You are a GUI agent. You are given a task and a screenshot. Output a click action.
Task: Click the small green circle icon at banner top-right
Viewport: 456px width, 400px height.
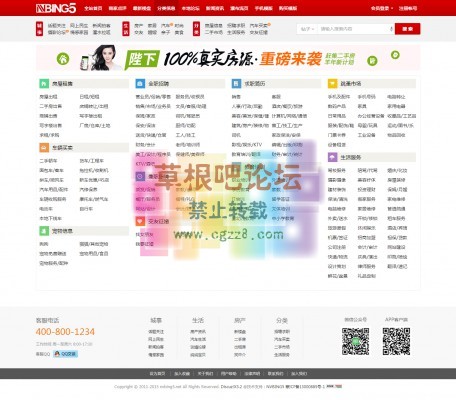point(395,55)
